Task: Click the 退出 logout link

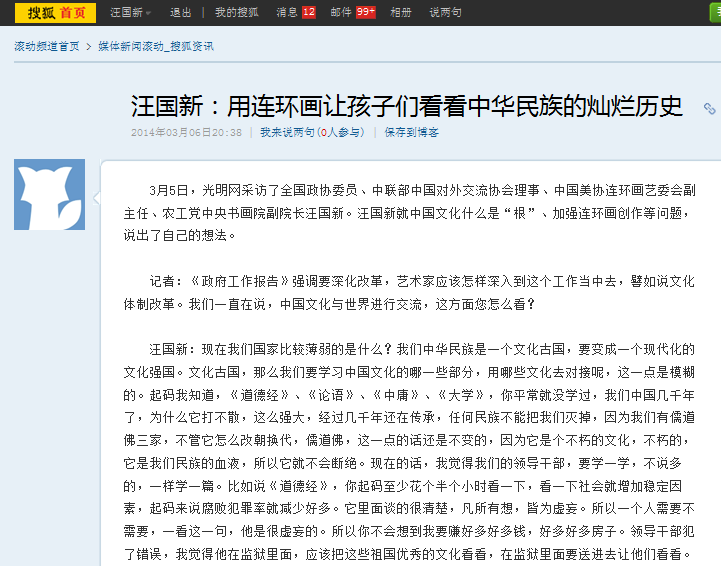Action: (180, 12)
